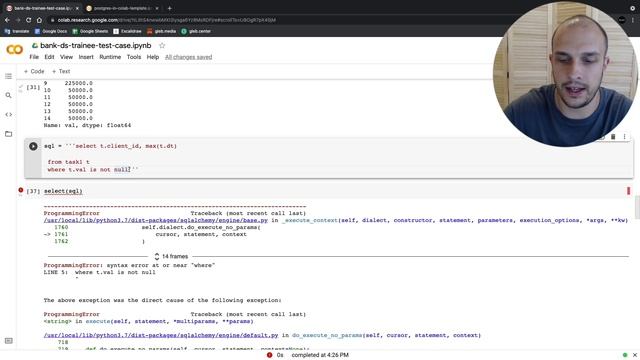Open the Chrome three-dot menu
Viewport: 640px width, 360px height.
[x=633, y=20]
